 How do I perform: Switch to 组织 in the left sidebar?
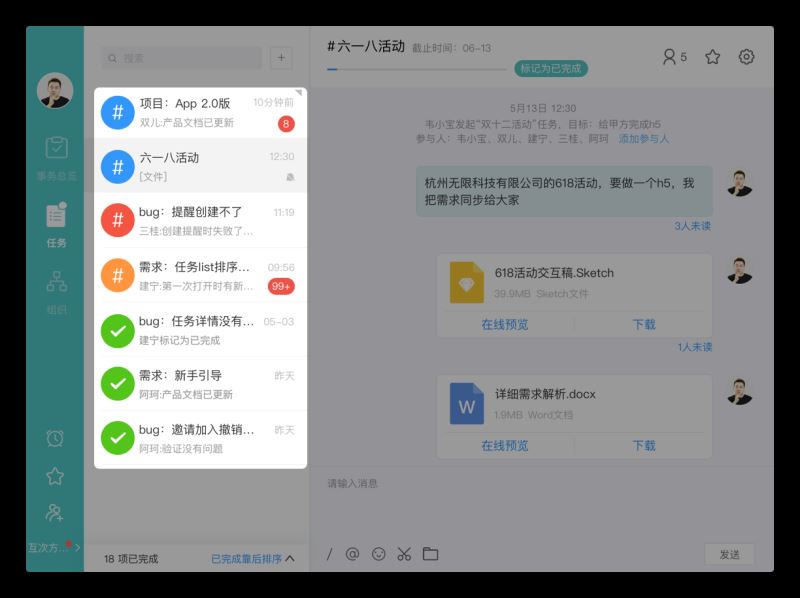[56, 290]
